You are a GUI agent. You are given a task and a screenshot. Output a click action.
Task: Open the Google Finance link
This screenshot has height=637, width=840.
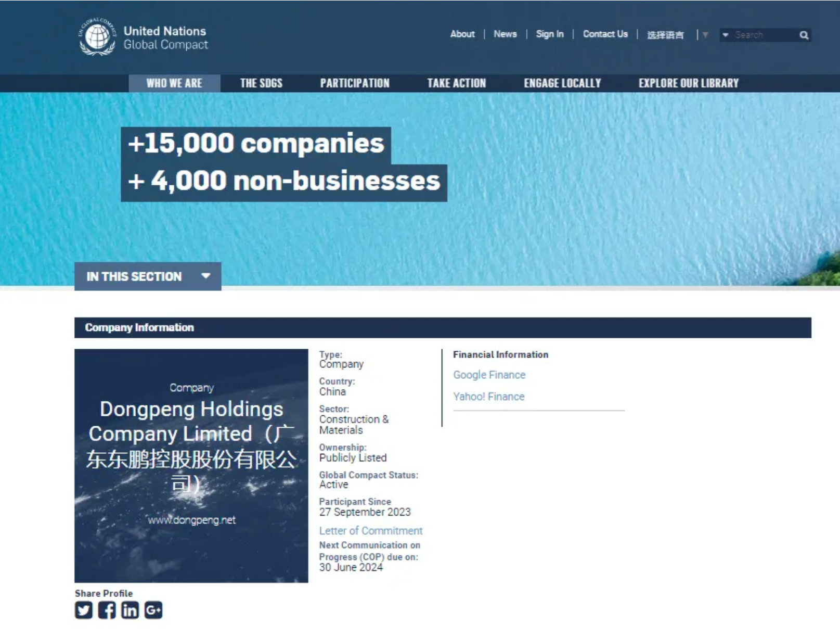click(x=489, y=375)
